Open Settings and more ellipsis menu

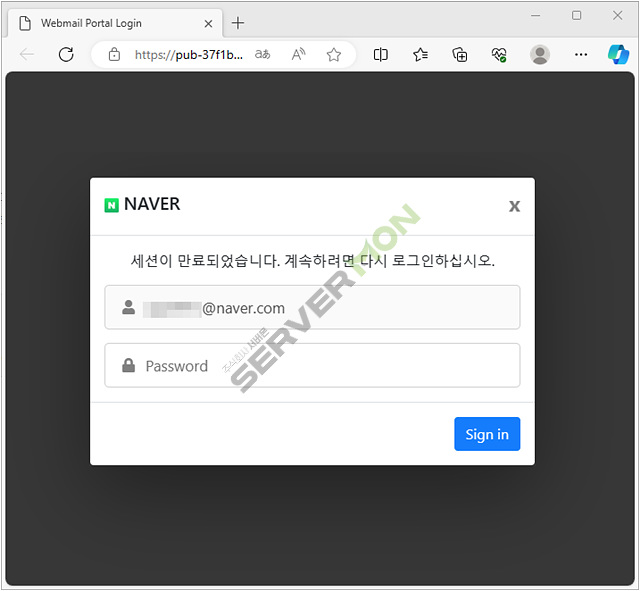pyautogui.click(x=581, y=54)
